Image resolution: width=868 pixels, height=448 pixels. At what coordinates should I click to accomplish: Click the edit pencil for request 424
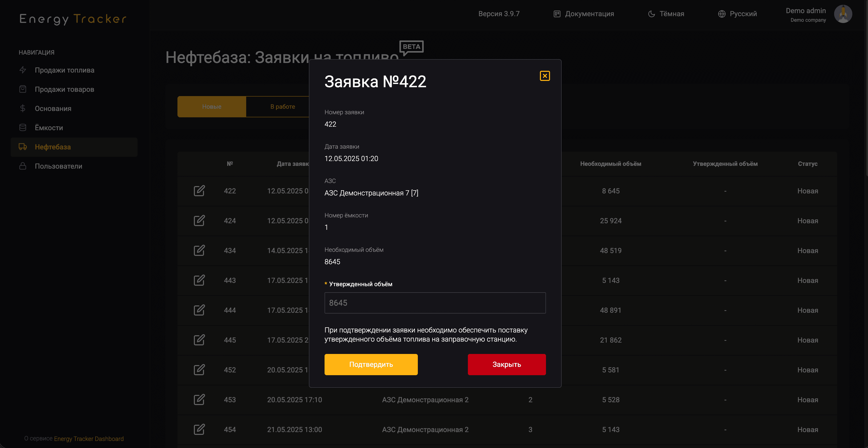(199, 220)
